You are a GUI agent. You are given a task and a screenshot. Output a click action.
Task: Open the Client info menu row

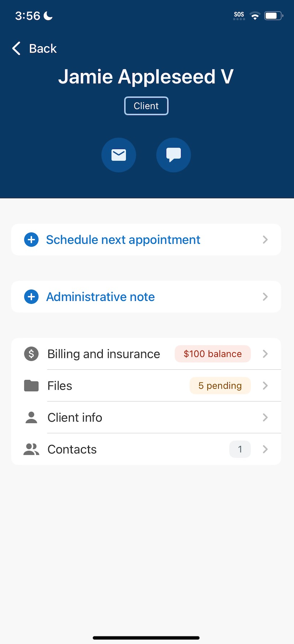[146, 417]
